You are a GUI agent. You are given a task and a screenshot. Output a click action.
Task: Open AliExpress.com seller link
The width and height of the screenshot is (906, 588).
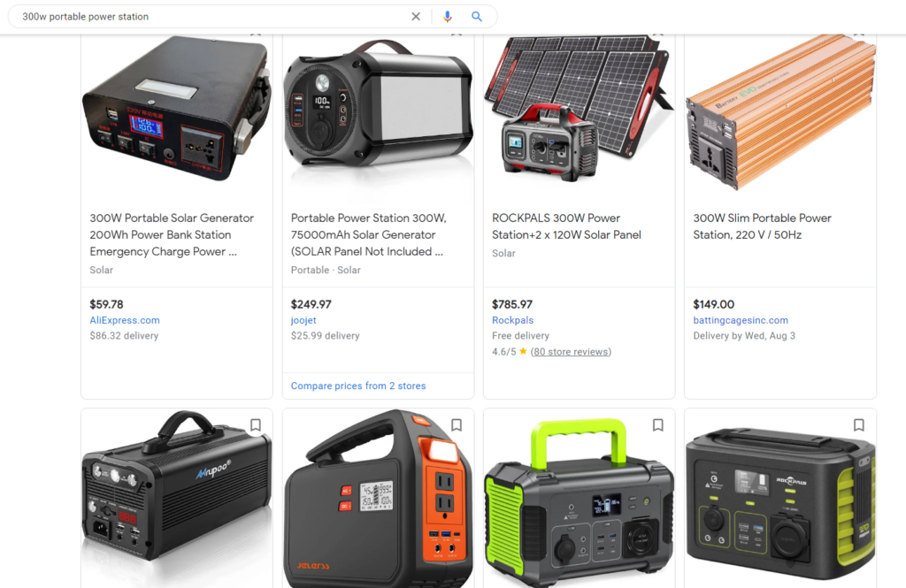125,320
